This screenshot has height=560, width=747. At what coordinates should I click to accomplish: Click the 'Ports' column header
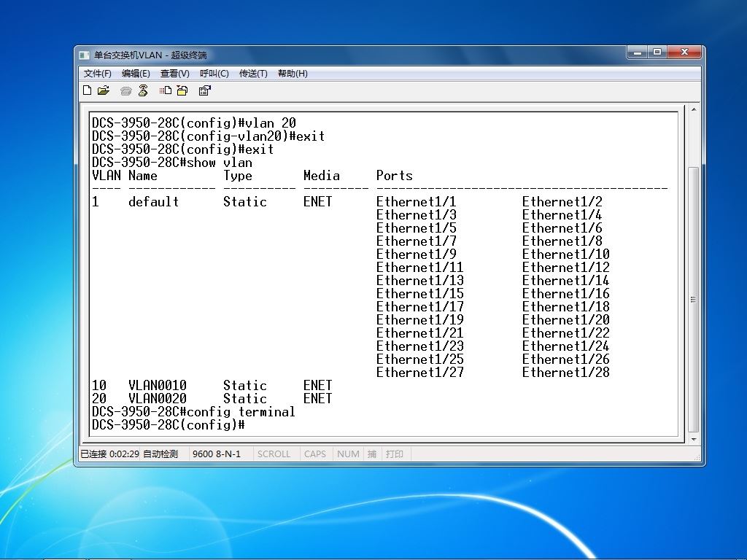tap(395, 176)
